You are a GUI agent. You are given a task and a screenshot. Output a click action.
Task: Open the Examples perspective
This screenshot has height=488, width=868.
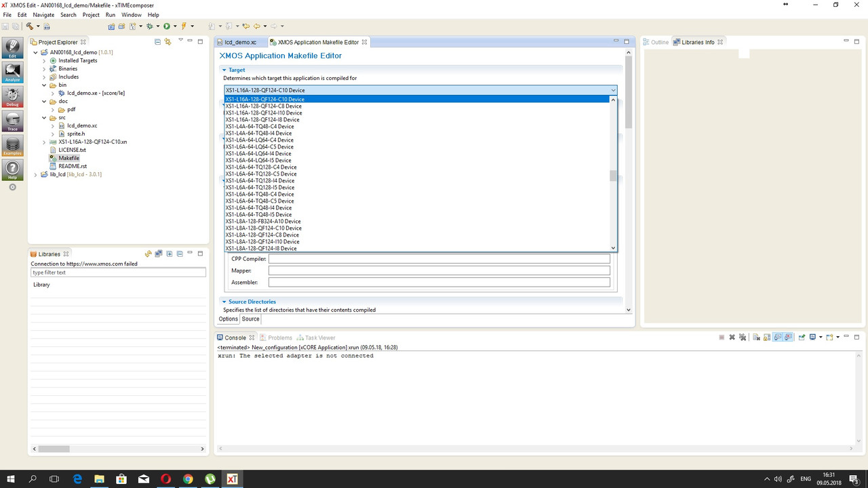tap(12, 146)
